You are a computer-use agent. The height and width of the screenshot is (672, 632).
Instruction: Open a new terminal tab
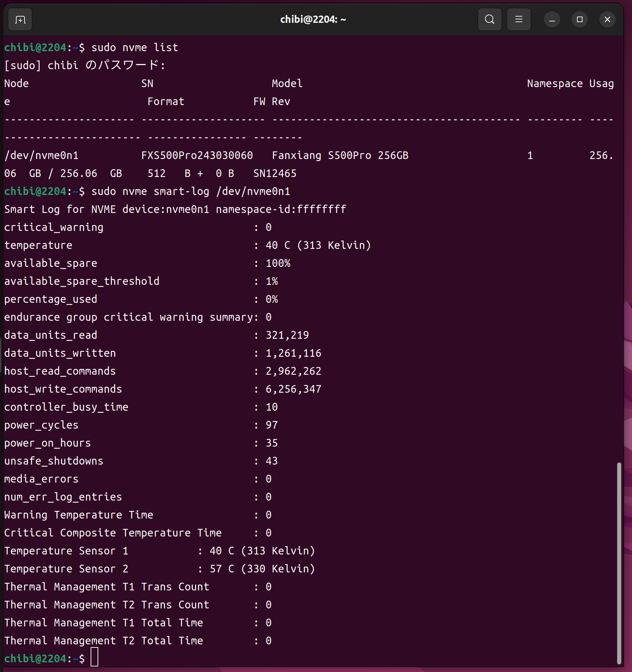20,20
